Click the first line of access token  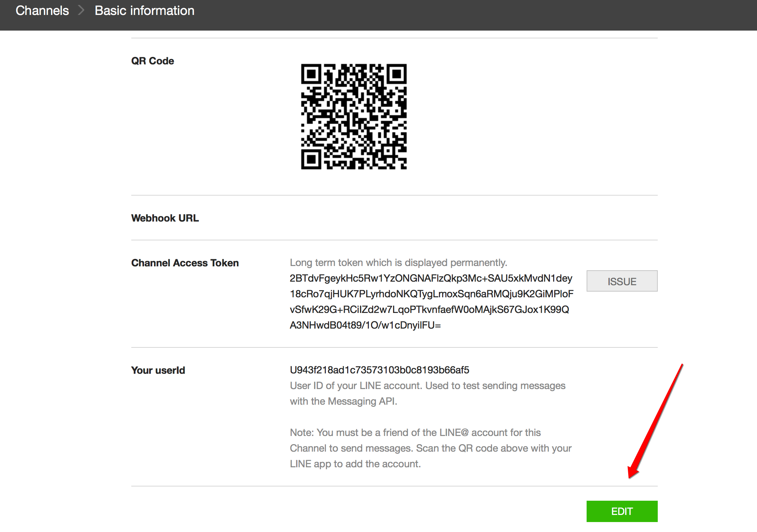coord(431,278)
